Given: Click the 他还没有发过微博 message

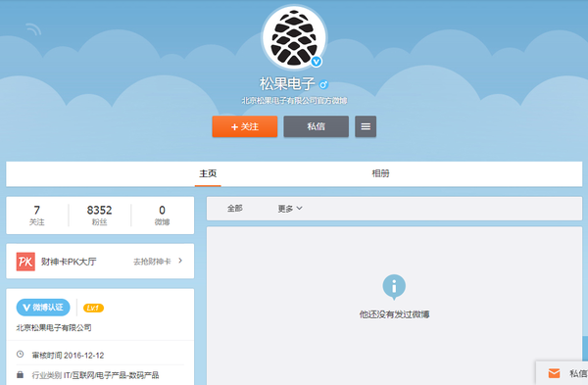Looking at the screenshot, I should tap(394, 314).
